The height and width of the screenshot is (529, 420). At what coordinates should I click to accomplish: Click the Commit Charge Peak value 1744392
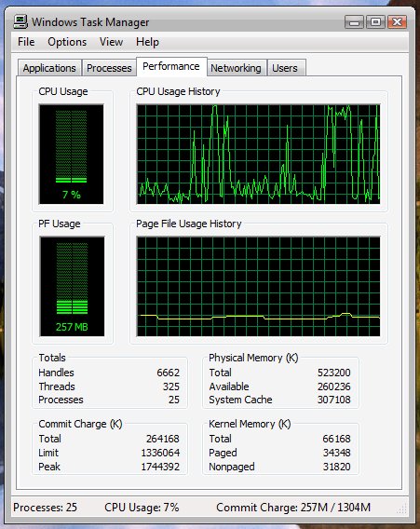[x=160, y=467]
